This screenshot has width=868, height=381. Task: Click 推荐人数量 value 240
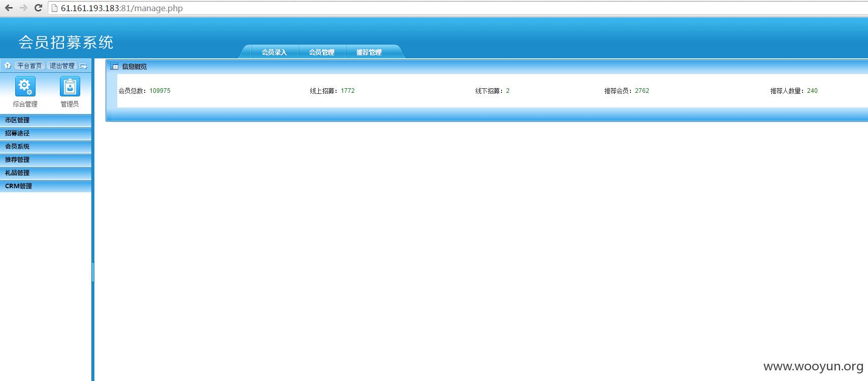point(812,91)
